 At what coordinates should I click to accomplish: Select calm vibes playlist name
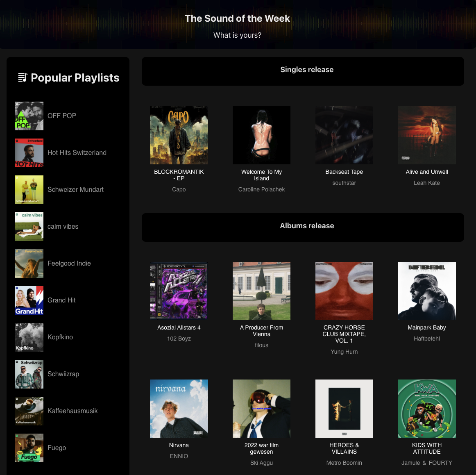[63, 227]
